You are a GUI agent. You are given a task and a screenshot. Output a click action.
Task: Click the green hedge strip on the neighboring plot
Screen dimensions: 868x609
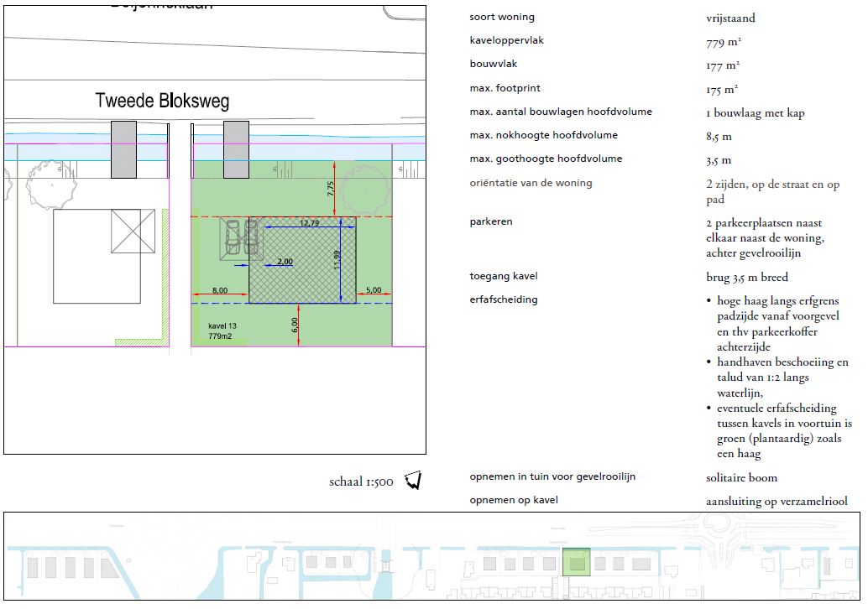pyautogui.click(x=165, y=277)
